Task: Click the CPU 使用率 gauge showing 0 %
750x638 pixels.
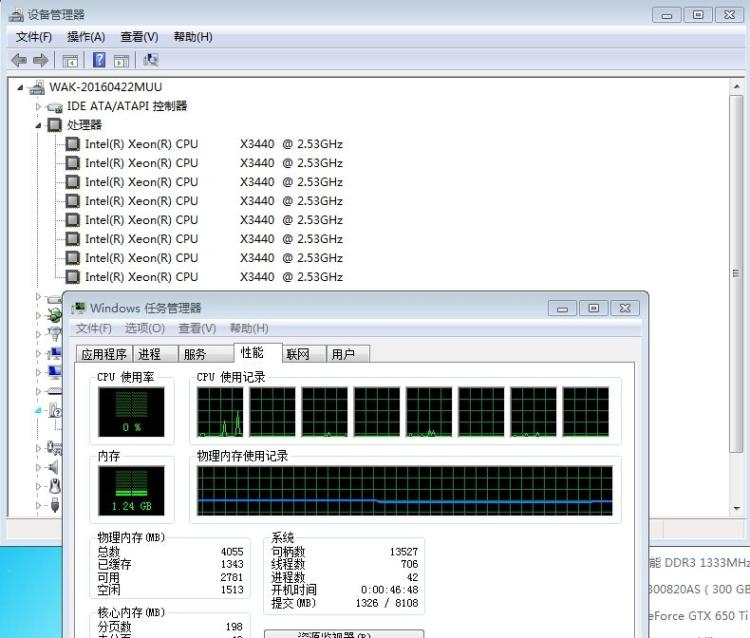Action: pyautogui.click(x=131, y=412)
